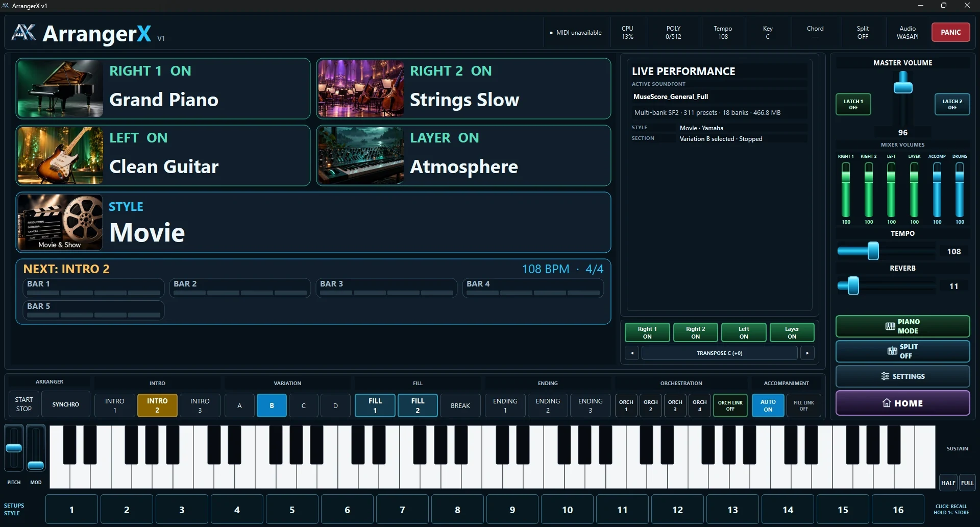This screenshot has width=980, height=527.
Task: Toggle Right 1 ON part button
Action: tap(647, 332)
